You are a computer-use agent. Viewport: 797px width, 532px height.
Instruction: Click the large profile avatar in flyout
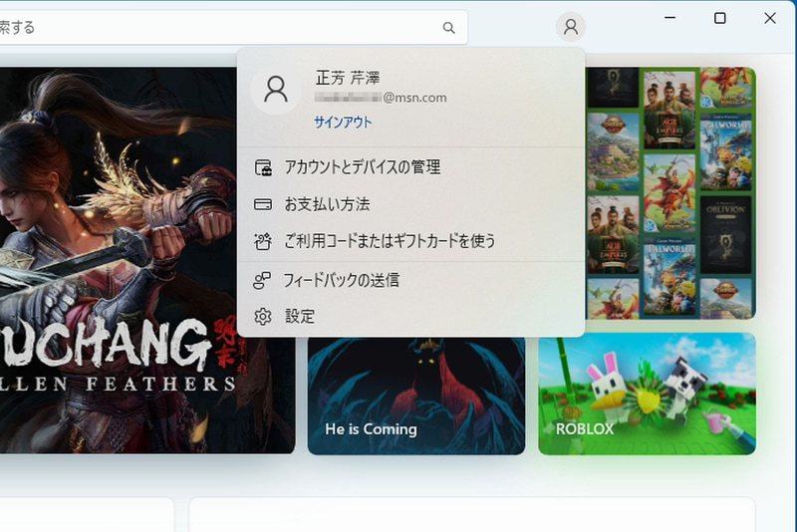click(x=276, y=90)
